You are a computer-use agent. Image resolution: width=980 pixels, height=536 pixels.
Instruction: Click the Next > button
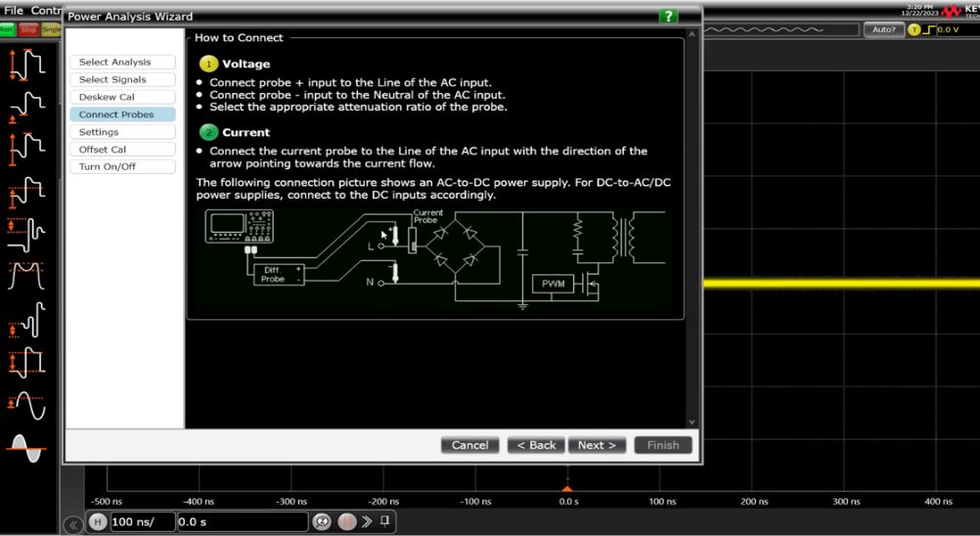tap(597, 445)
